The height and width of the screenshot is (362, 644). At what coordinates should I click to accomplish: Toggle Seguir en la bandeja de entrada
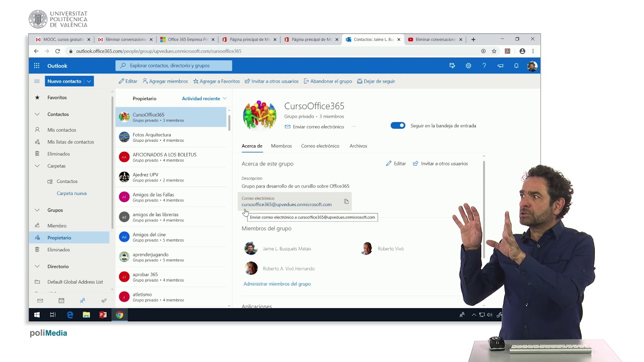[398, 126]
